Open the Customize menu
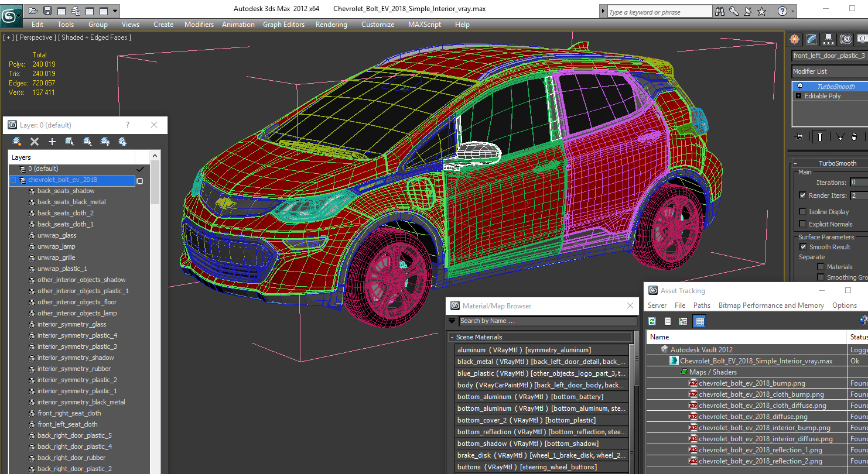Viewport: 868px width, 474px height. pyautogui.click(x=378, y=25)
